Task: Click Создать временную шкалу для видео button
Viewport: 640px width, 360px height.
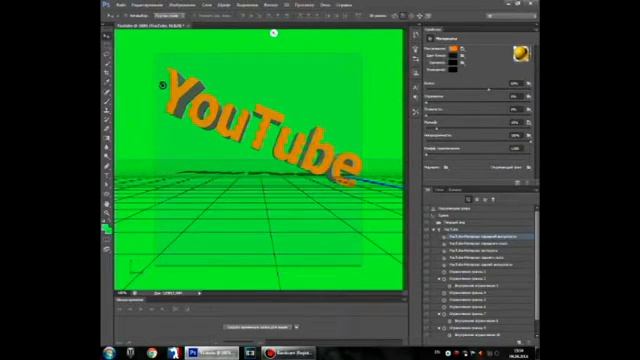Action: click(258, 327)
